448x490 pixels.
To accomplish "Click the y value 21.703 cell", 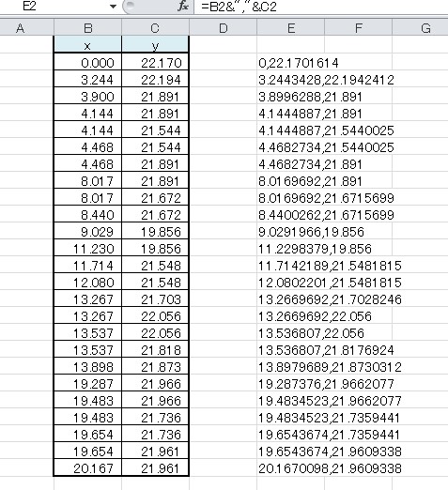I will point(155,299).
